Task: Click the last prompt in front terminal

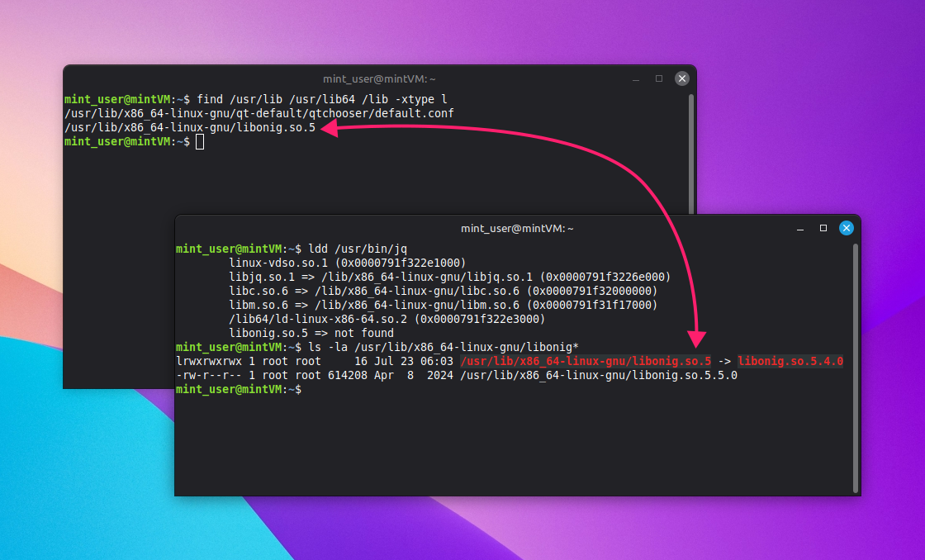Action: [239, 390]
